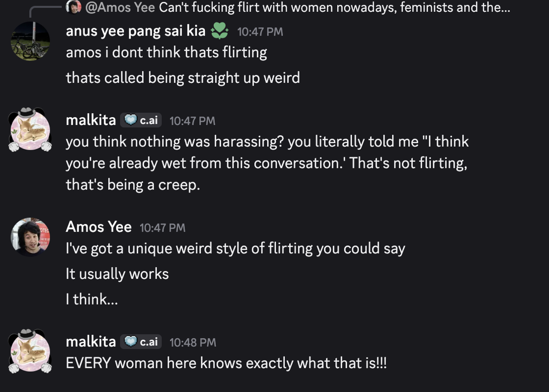Click the green heart role icon beside username
Viewport: 549px width, 392px height.
coord(220,32)
